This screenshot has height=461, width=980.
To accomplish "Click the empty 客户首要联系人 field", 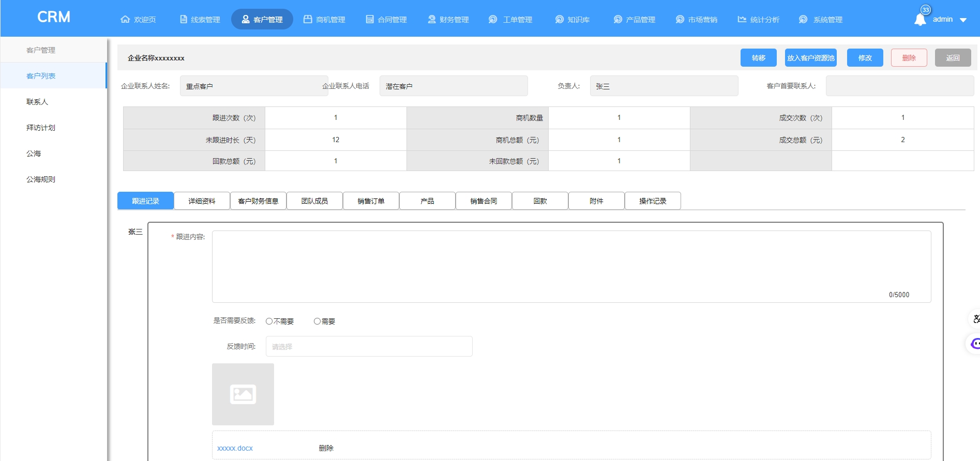I will (x=900, y=86).
